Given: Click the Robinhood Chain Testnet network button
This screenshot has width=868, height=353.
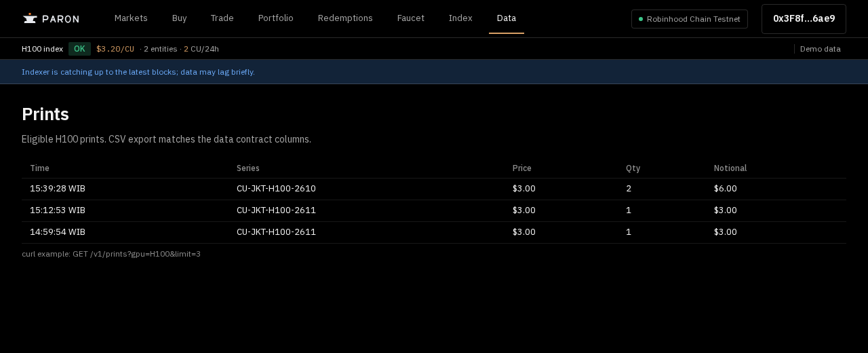Looking at the screenshot, I should click(x=690, y=19).
